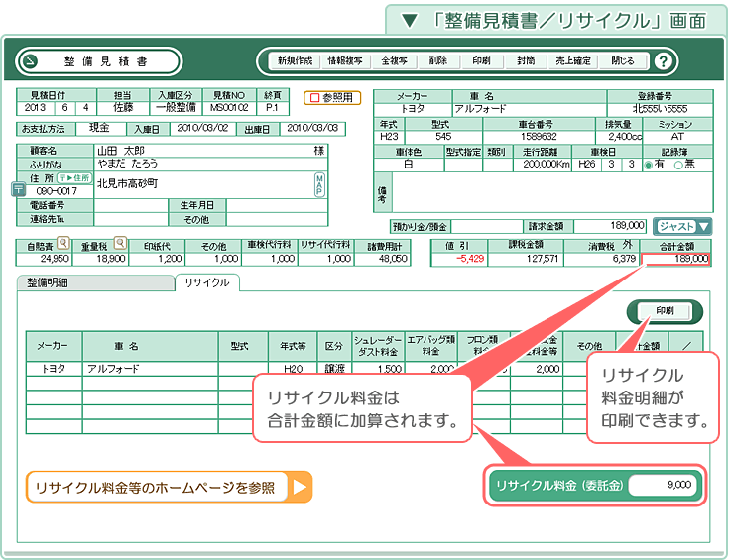The image size is (729, 560).
Task: Click the 印刷 button in the recycle tab
Action: click(665, 311)
